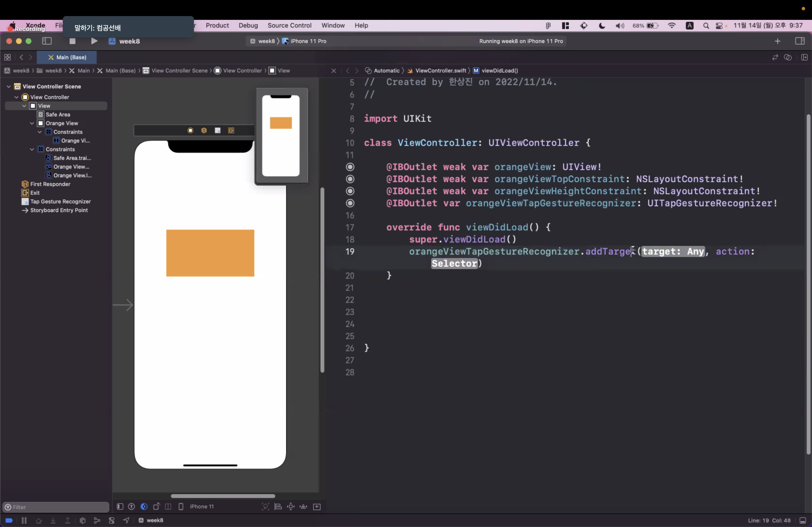Click View Controller icon in scene dock

(x=190, y=131)
